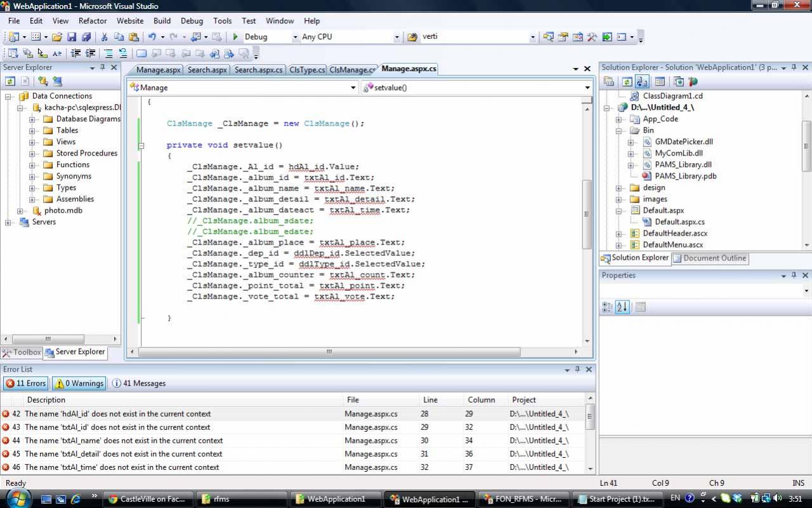Properties panel Categorized view icon
812x508 pixels.
click(607, 307)
